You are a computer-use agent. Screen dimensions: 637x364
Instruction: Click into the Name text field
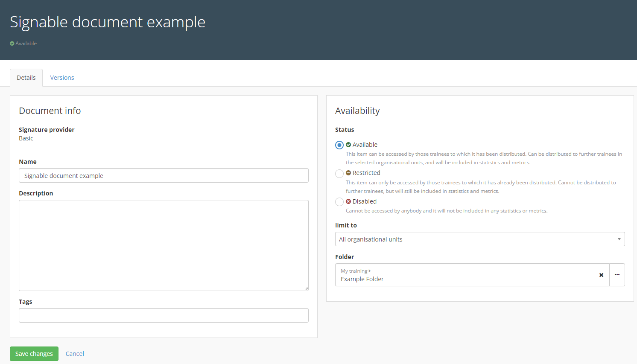click(x=164, y=176)
